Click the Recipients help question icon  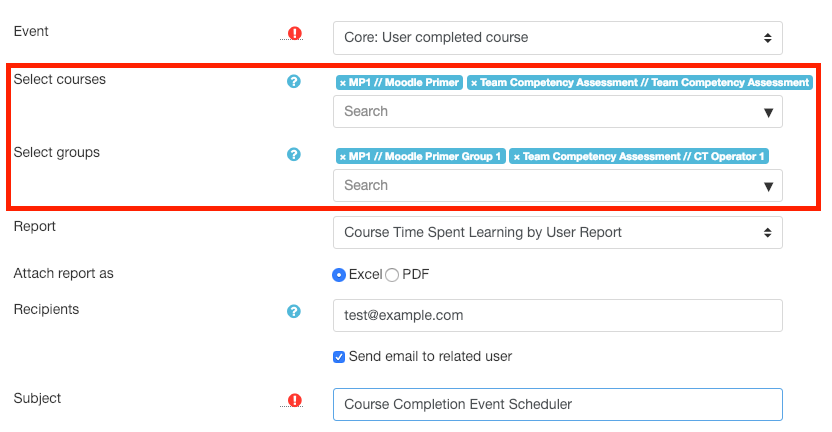[x=293, y=311]
